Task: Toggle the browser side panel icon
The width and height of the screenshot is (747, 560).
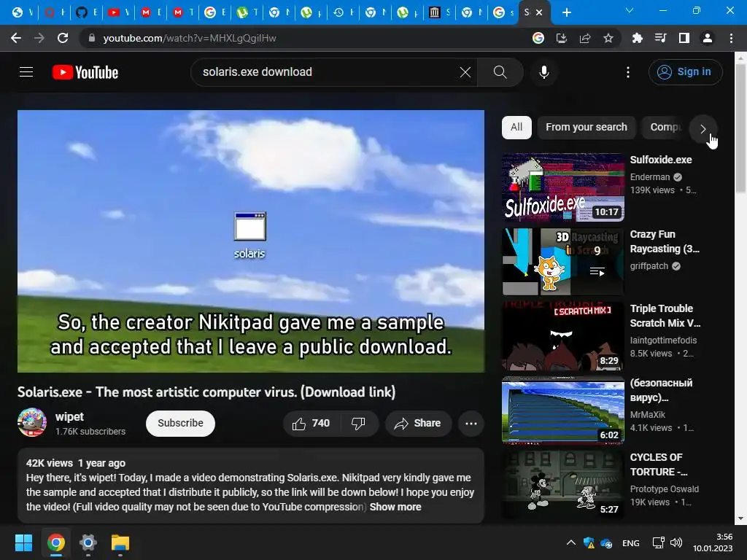Action: (684, 38)
